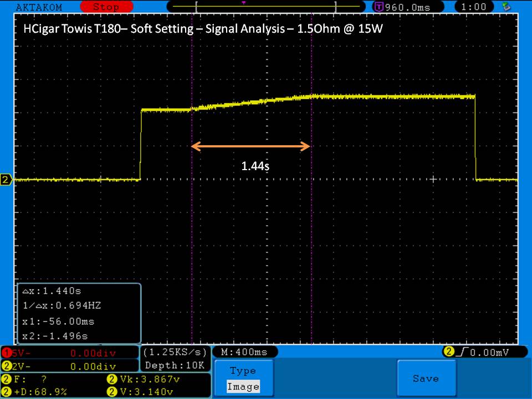532x399 pixels.
Task: Click the yellow channel 2 badge at 2V
Action: [x=6, y=366]
